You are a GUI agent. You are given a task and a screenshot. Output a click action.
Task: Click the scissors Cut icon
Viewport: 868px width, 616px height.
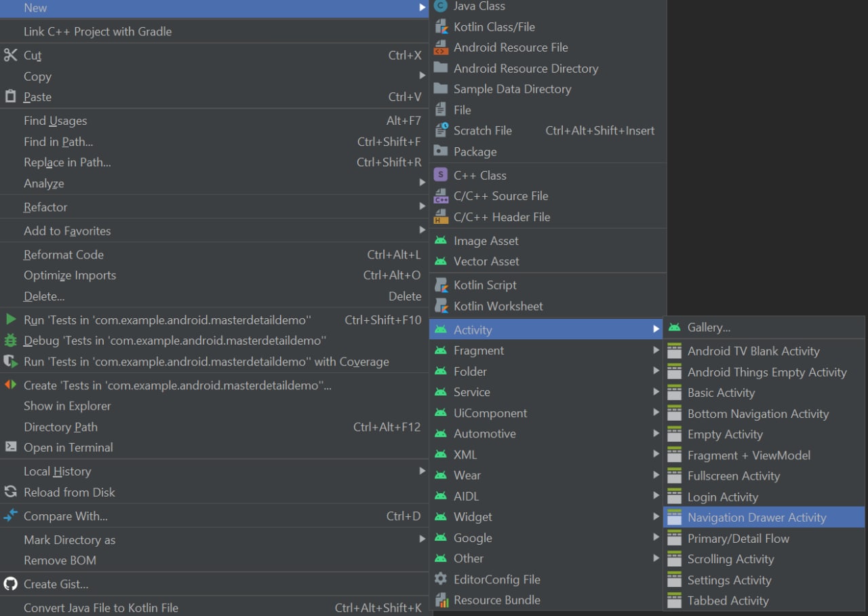tap(10, 55)
